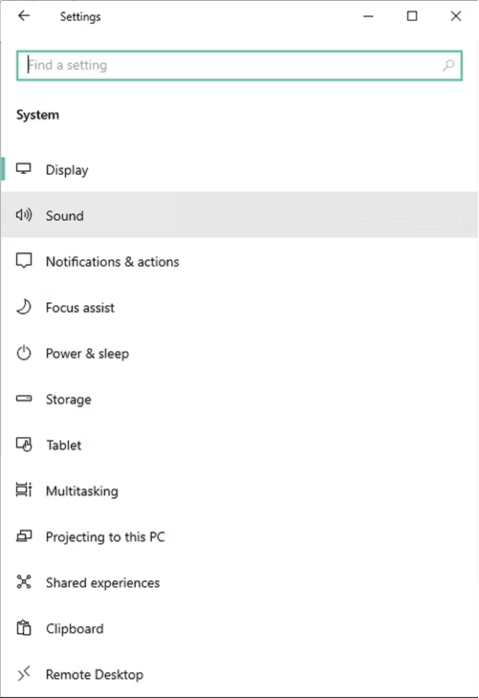Click the Power & sleep power icon
The image size is (479, 698).
pyautogui.click(x=24, y=353)
